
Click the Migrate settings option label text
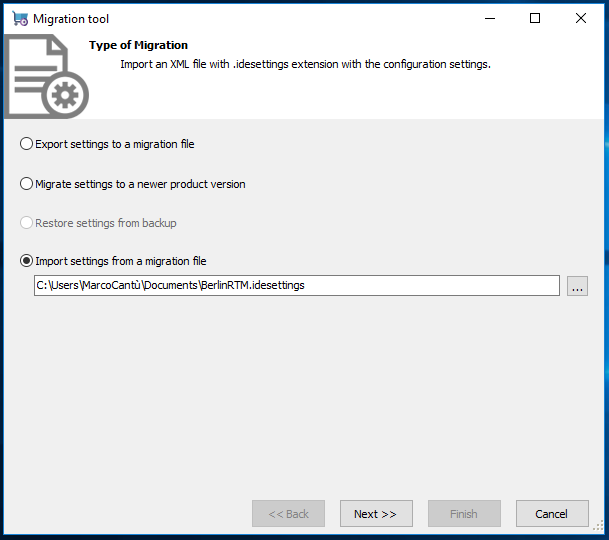(140, 184)
